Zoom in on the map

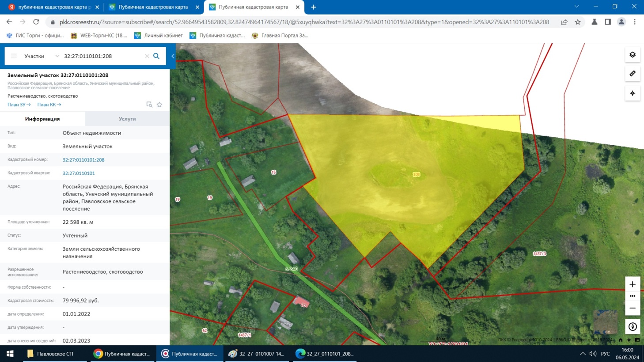pyautogui.click(x=633, y=284)
